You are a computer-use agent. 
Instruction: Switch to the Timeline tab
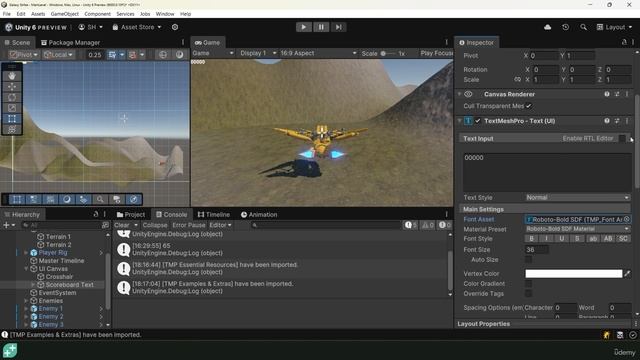[213, 214]
